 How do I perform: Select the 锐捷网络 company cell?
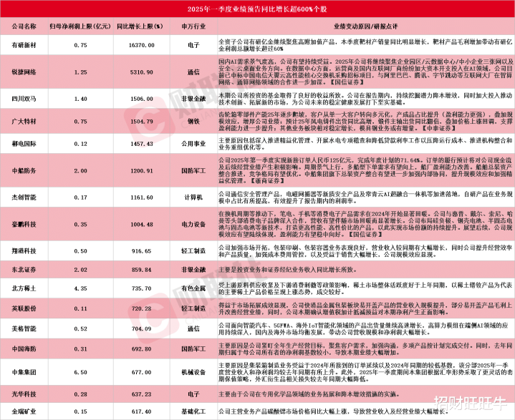(24, 72)
